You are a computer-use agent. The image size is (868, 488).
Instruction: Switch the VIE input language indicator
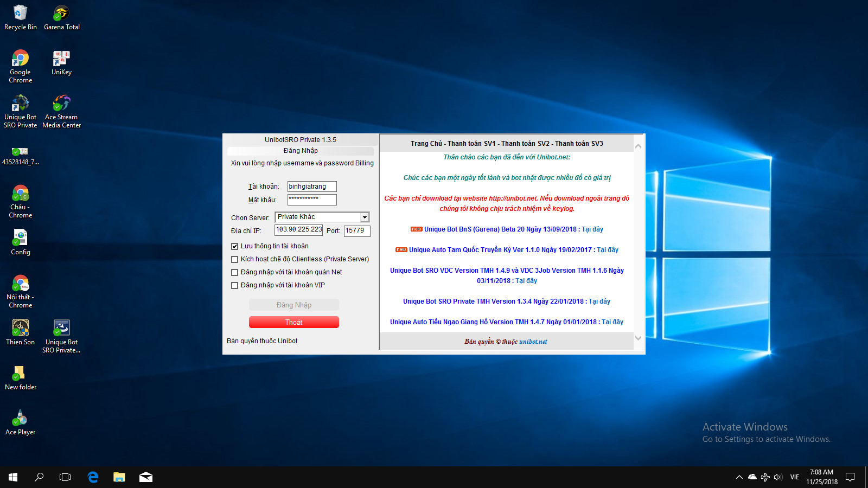point(795,477)
